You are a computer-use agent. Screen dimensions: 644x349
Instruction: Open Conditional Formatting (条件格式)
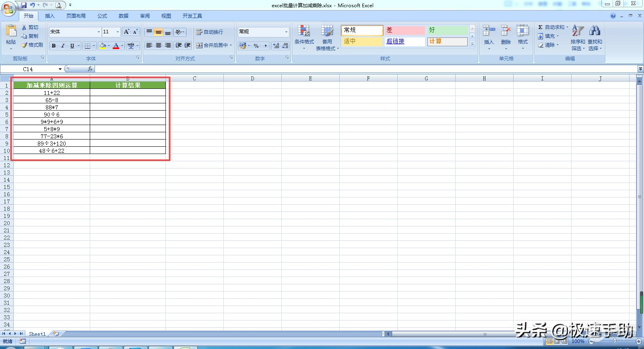click(x=304, y=31)
